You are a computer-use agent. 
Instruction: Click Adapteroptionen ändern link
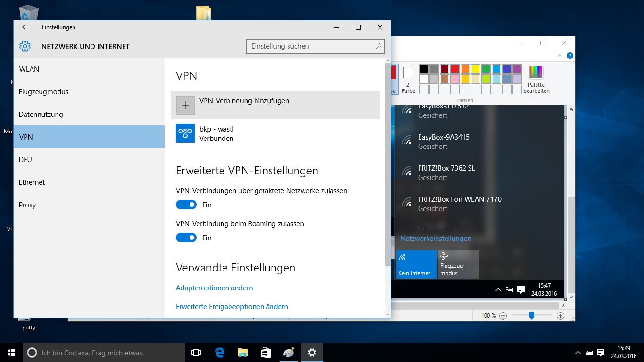(x=214, y=288)
